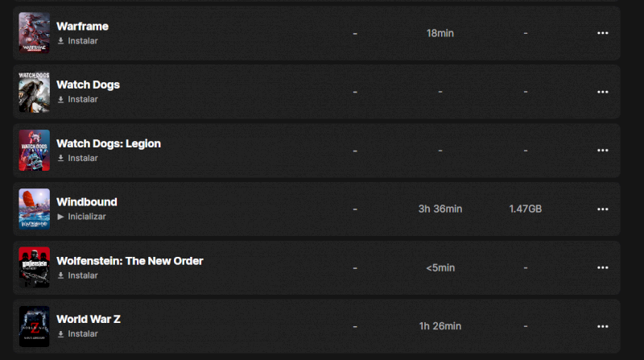Open Watch Dogs three-dot options menu
The width and height of the screenshot is (644, 360).
click(x=602, y=92)
